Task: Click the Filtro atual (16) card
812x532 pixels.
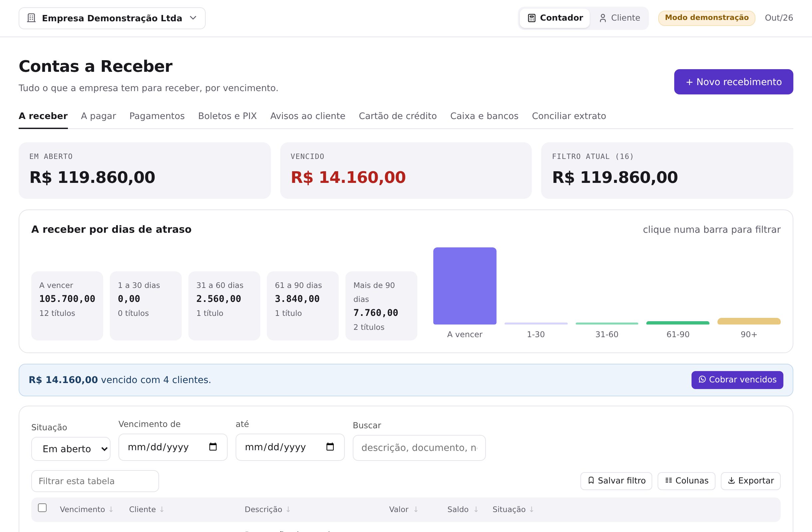Action: (x=667, y=170)
